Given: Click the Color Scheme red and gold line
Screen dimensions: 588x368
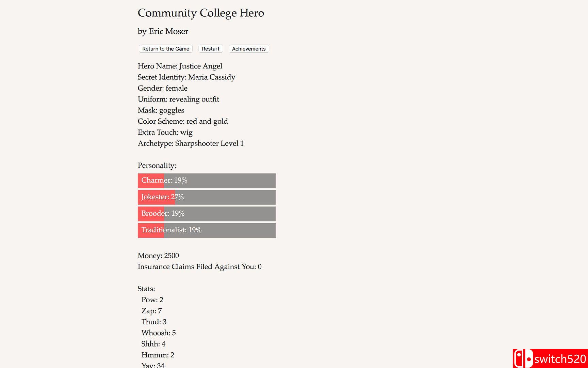Looking at the screenshot, I should tap(183, 121).
